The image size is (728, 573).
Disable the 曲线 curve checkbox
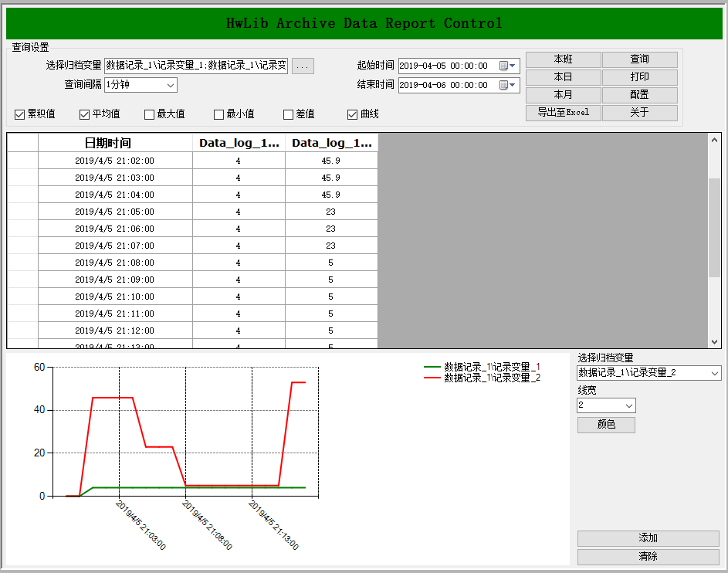click(353, 115)
